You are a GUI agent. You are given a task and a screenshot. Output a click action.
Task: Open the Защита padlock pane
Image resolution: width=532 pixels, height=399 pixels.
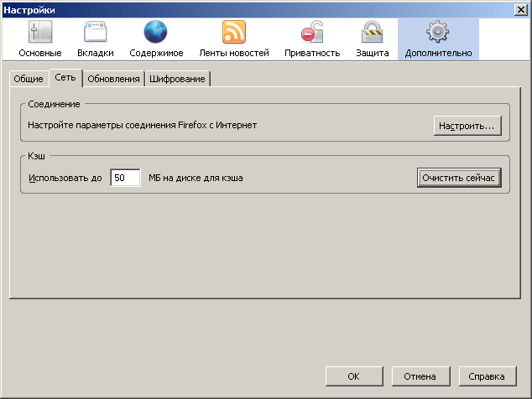pyautogui.click(x=373, y=39)
